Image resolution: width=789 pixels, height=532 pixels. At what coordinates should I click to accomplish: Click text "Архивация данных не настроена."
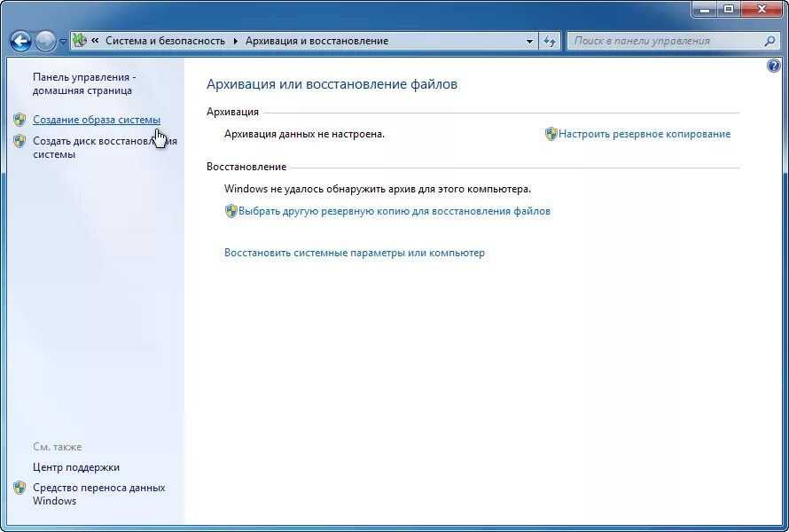pos(304,134)
